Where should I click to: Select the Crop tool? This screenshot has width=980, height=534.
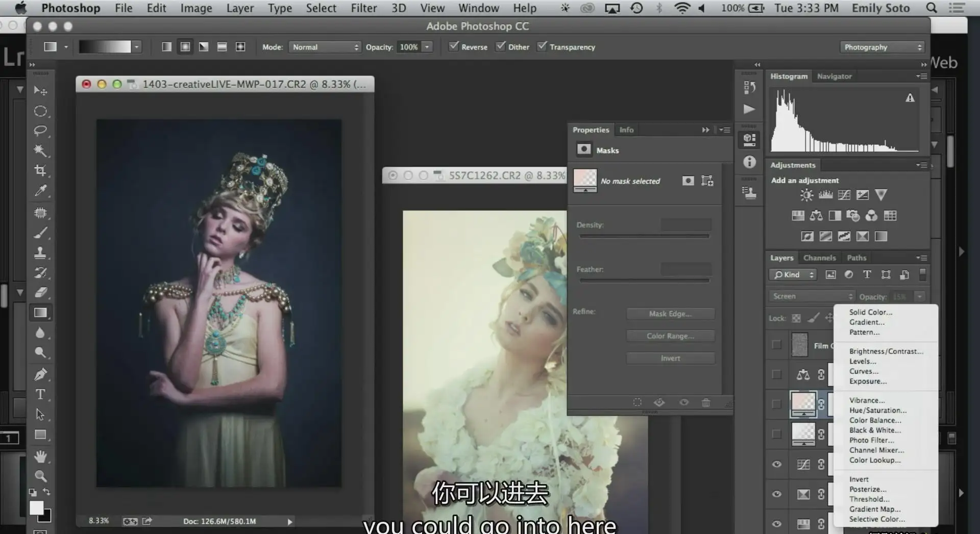40,170
